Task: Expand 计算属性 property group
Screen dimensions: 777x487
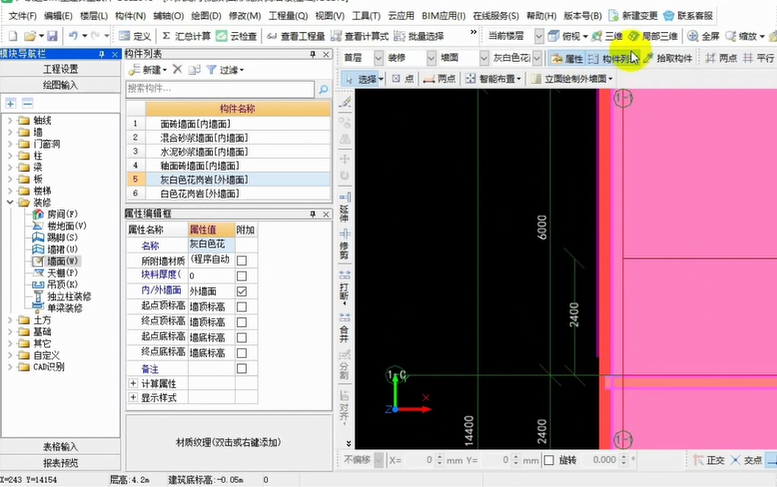Action: 133,383
